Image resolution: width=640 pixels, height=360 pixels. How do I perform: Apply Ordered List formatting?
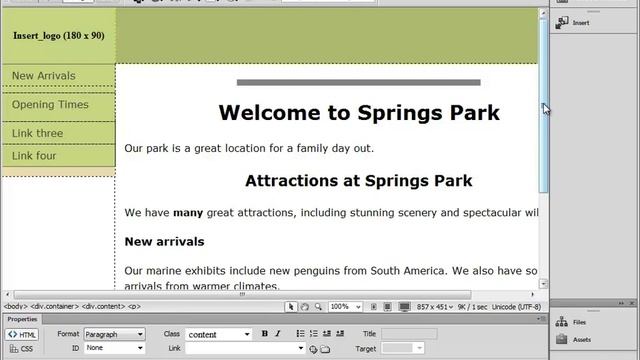tap(313, 333)
